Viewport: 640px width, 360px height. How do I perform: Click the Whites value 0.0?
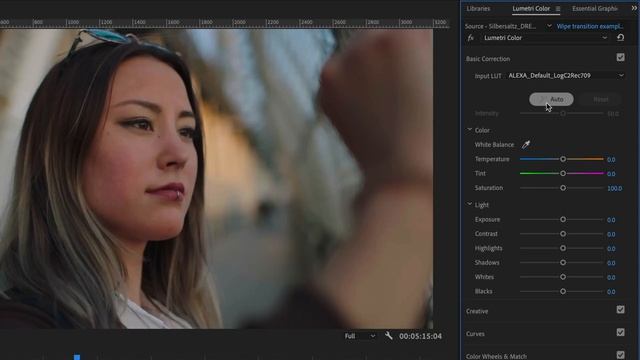pyautogui.click(x=611, y=278)
